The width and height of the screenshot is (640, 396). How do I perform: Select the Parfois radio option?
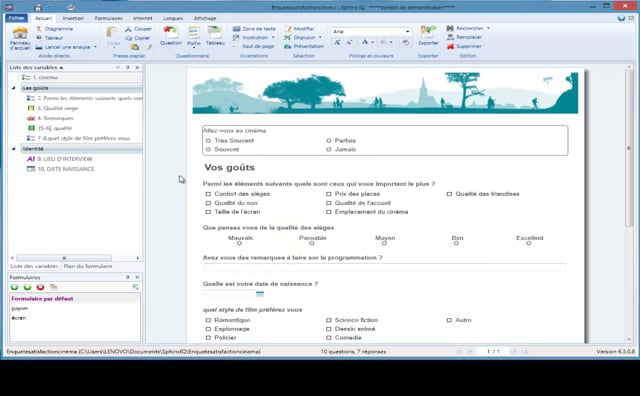(x=329, y=141)
